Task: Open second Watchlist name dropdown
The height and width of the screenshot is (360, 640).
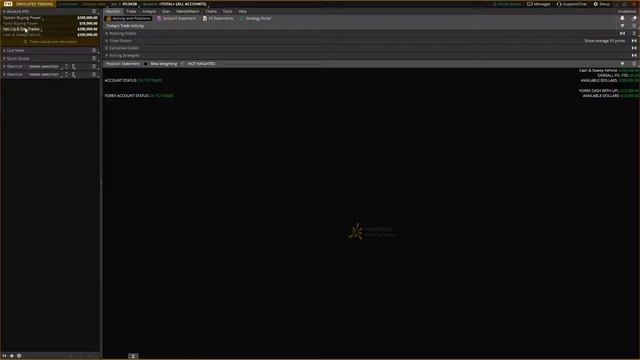Action: point(44,75)
